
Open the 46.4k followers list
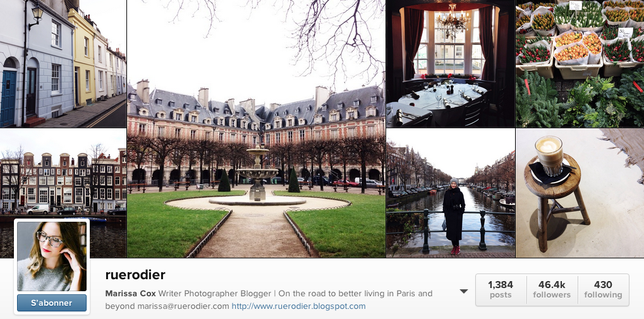point(552,289)
